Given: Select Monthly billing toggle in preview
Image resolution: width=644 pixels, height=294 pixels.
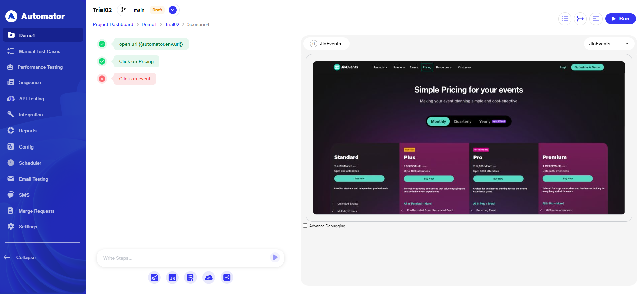Looking at the screenshot, I should (438, 121).
